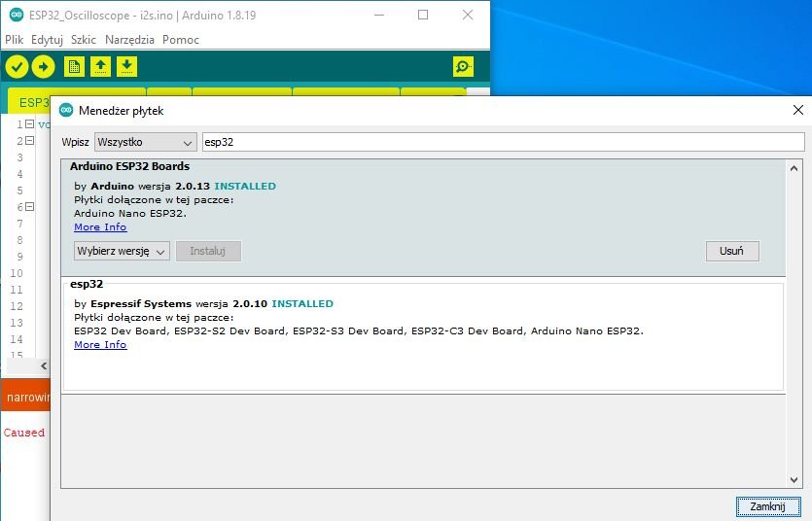Open the Plik menu
This screenshot has height=521, width=812.
[14, 39]
